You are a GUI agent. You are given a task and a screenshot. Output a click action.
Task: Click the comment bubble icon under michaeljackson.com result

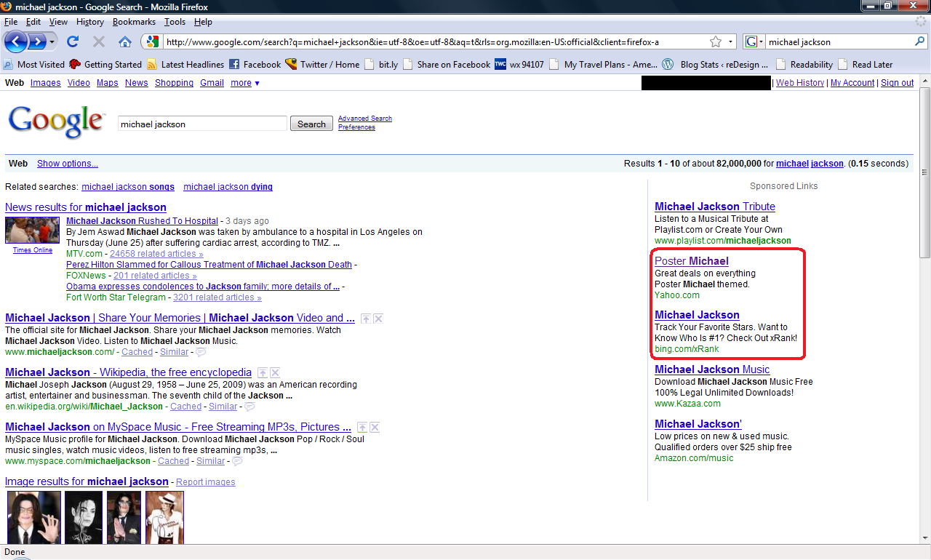(x=201, y=352)
